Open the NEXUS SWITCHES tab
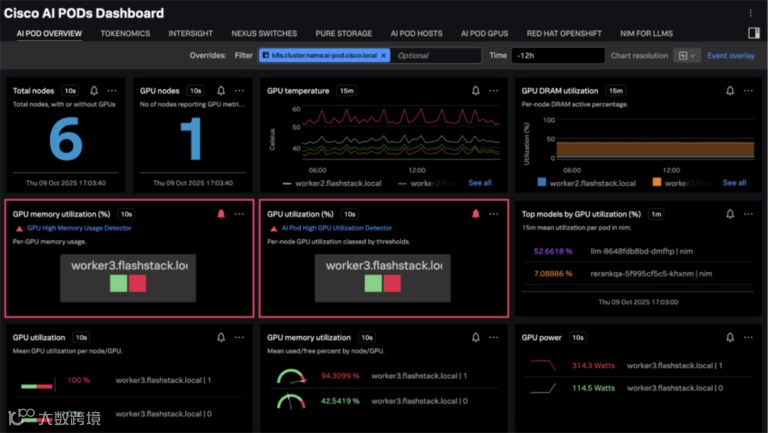This screenshot has width=768, height=433. [x=264, y=33]
